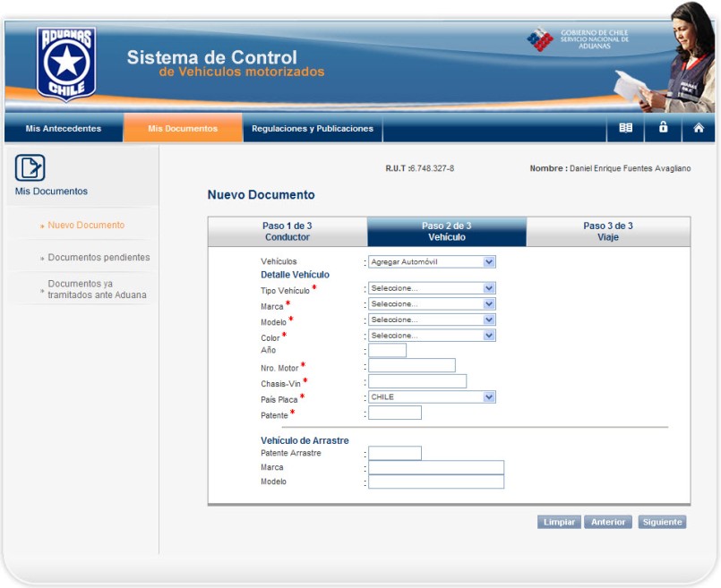The height and width of the screenshot is (588, 721).
Task: Go to Paso 3 de 3 Viaje tab
Action: click(608, 232)
